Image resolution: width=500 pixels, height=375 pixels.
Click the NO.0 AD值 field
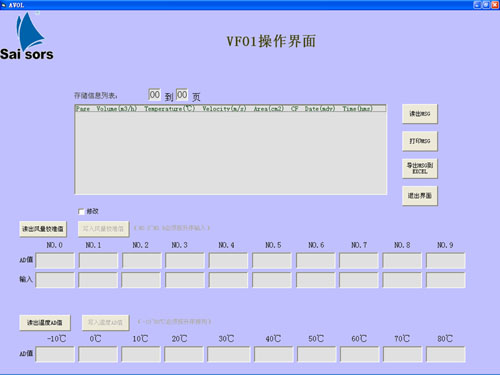(x=55, y=260)
